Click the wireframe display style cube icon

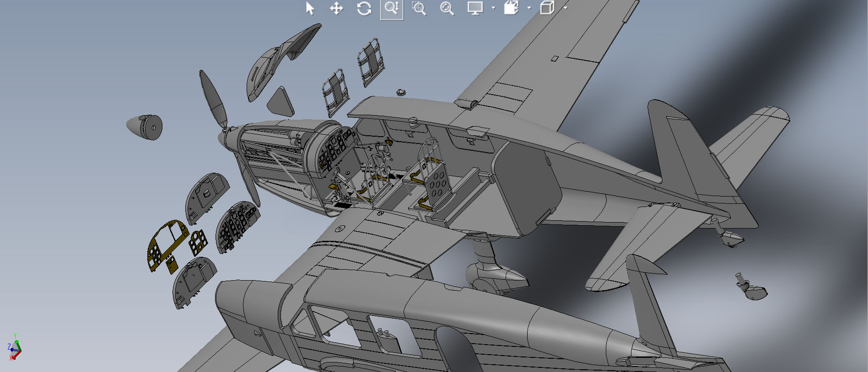[x=547, y=8]
